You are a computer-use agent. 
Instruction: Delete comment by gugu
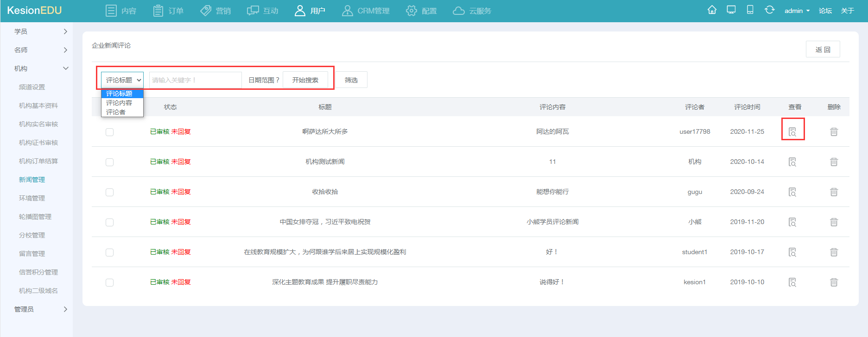pyautogui.click(x=834, y=192)
